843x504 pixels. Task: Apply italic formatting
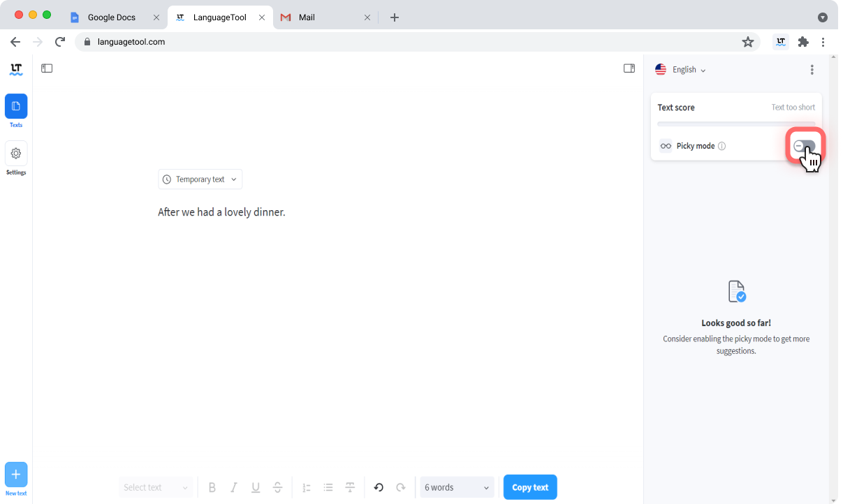pos(234,487)
